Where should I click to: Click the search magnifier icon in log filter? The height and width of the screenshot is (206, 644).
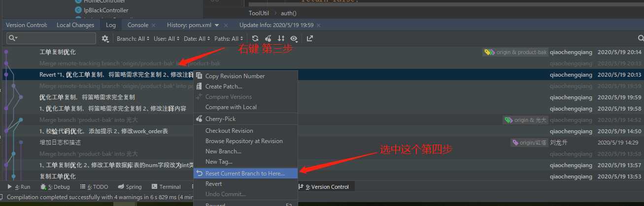point(12,38)
